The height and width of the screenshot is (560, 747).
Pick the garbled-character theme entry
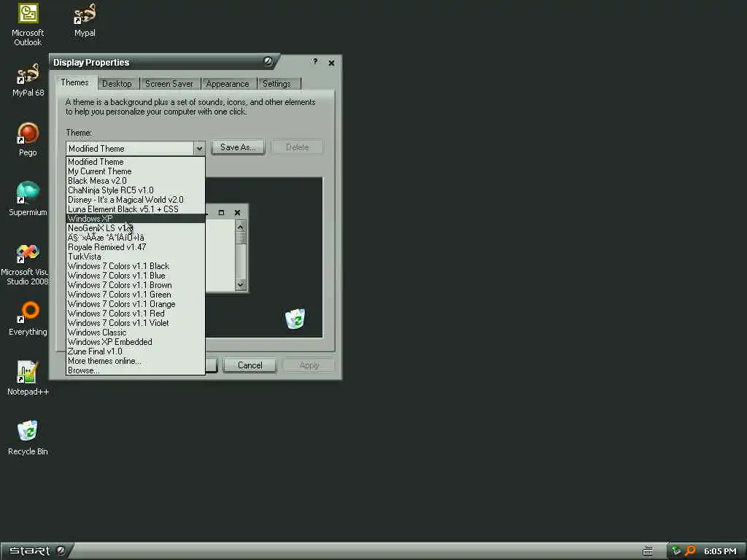point(135,238)
